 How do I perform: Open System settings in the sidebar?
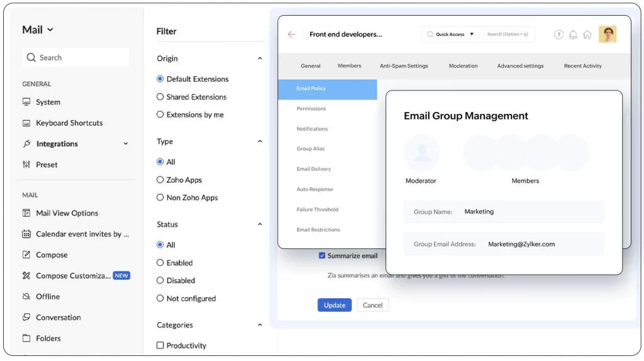48,102
